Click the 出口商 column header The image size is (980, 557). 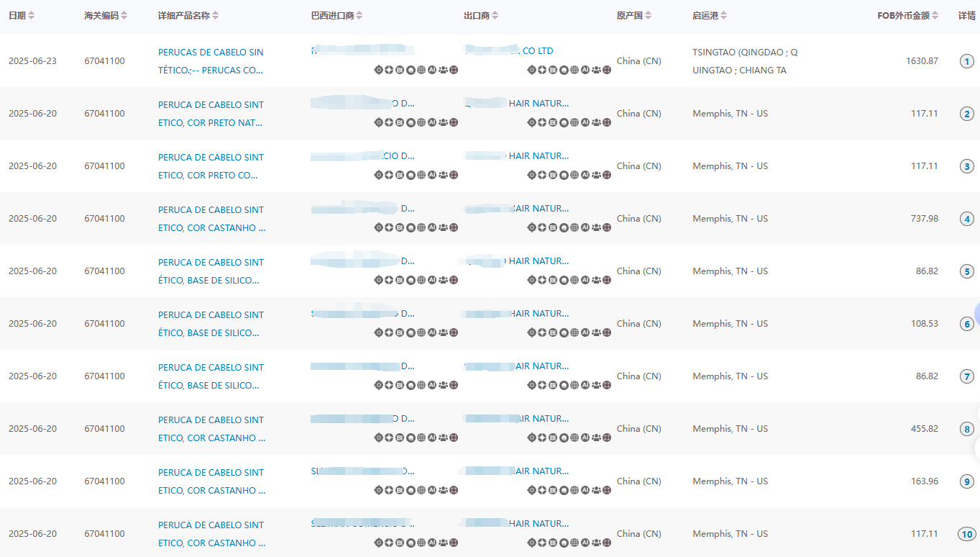coord(477,16)
